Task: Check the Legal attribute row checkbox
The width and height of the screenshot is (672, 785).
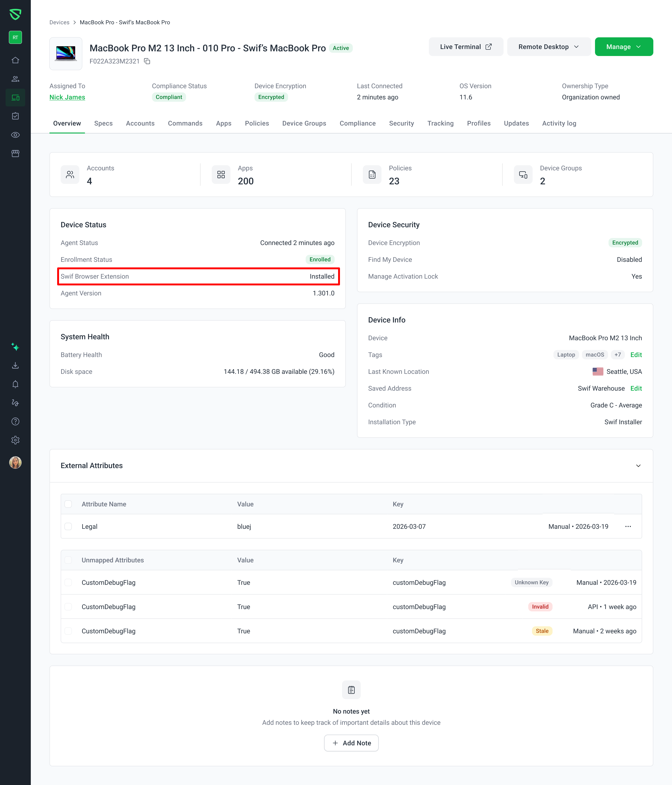Action: click(x=68, y=527)
